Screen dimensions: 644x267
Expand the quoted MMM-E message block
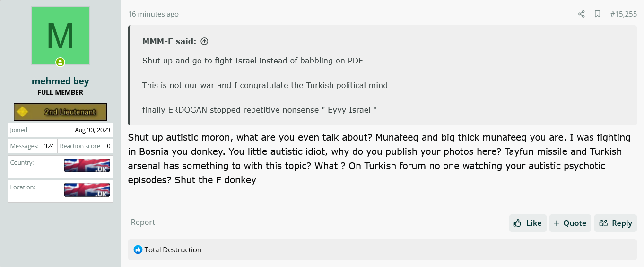[x=383, y=75]
